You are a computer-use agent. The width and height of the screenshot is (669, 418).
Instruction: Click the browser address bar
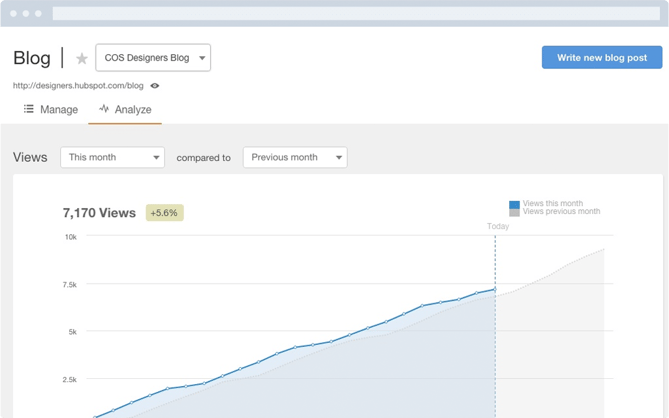[x=355, y=14]
